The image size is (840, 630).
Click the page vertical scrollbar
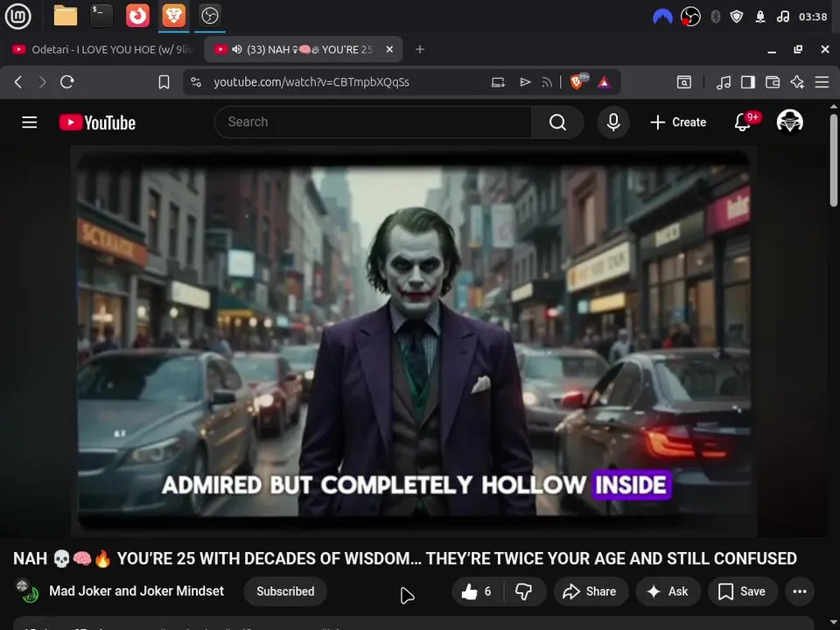tap(834, 160)
